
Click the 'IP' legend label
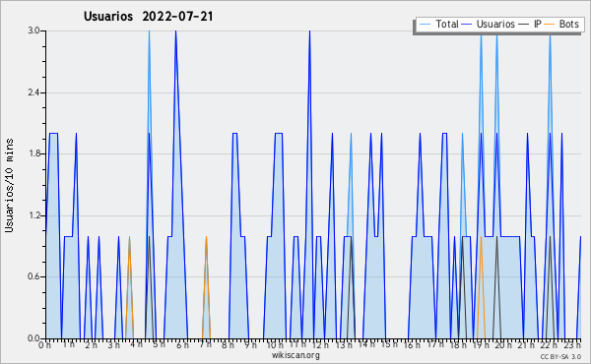[538, 24]
